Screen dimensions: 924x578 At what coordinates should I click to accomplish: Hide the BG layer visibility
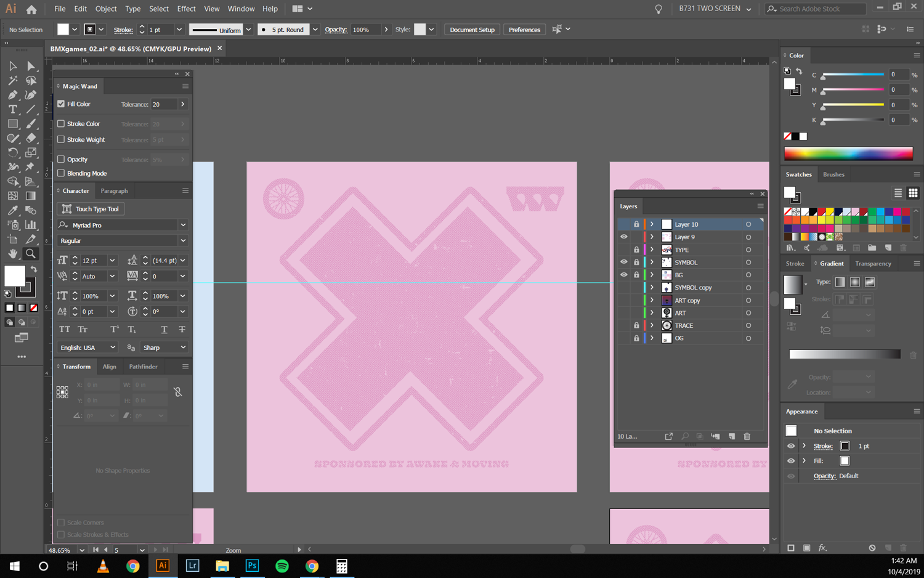click(624, 275)
